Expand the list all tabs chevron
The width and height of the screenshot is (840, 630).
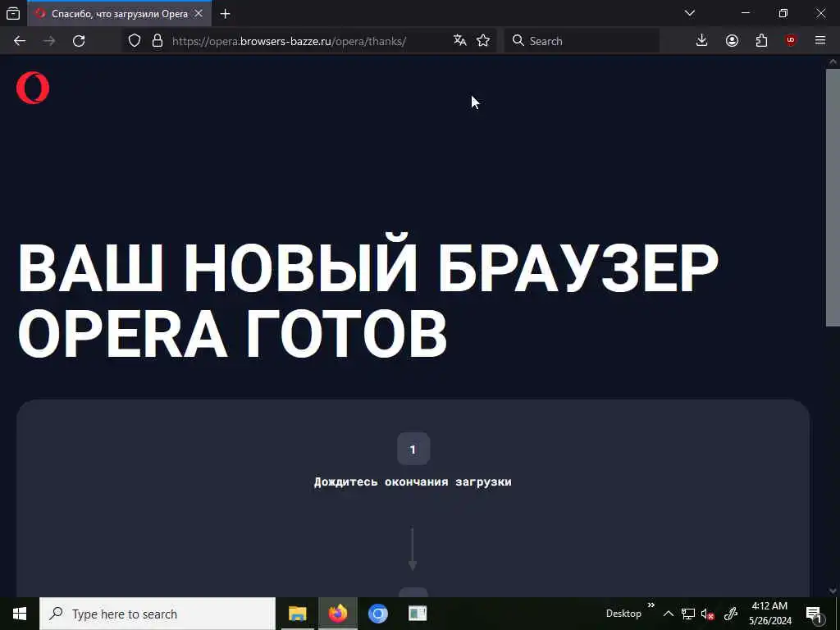click(690, 13)
